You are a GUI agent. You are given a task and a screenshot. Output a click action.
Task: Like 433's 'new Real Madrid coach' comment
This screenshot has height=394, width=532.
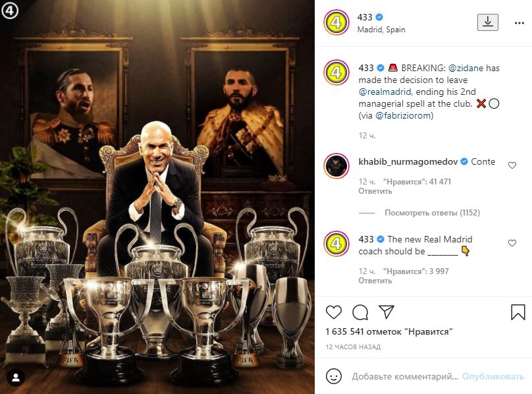coord(512,243)
